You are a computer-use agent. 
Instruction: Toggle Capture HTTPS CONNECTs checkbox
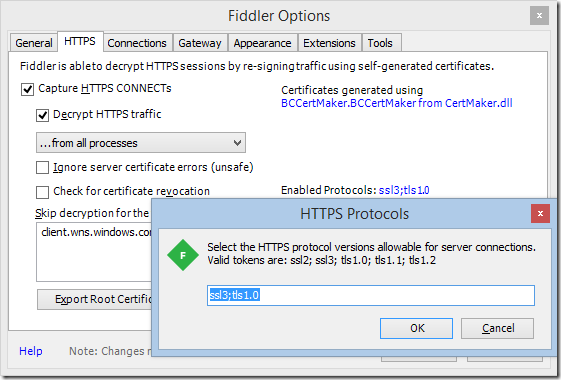[28, 89]
